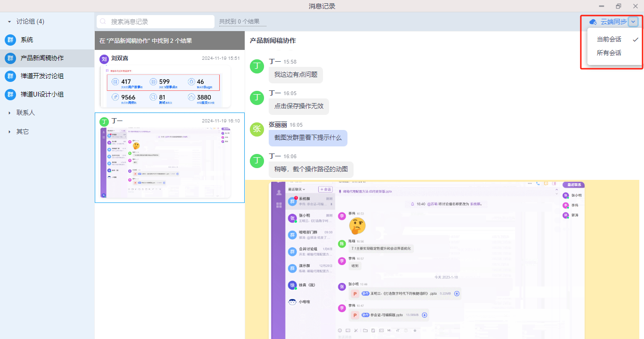Click the 截图发群里看下提示什么 message bubble
The height and width of the screenshot is (339, 644).
[308, 138]
